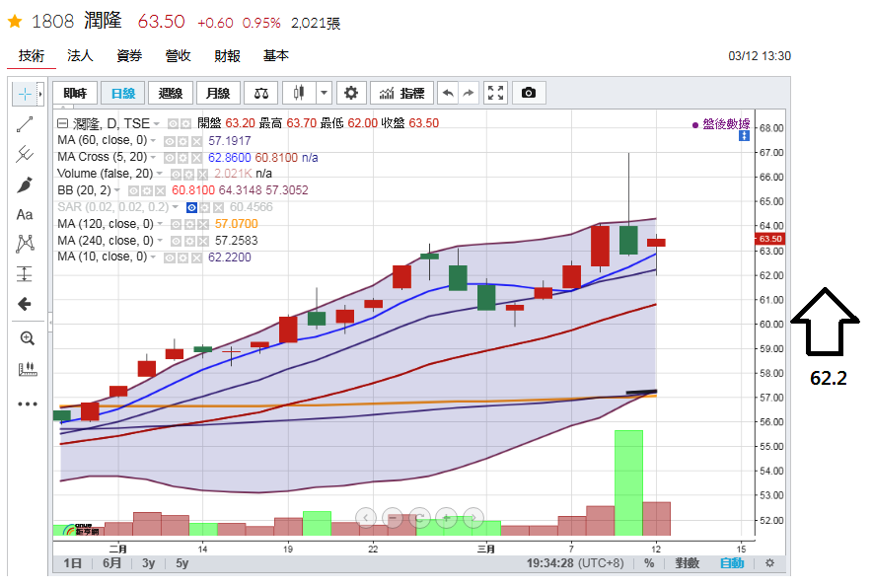Open the 財報 tab
The width and height of the screenshot is (872, 588).
click(x=227, y=55)
